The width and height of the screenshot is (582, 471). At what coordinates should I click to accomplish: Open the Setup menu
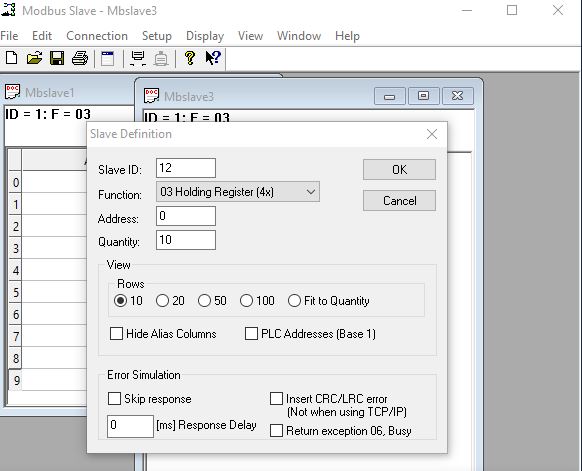coord(157,36)
